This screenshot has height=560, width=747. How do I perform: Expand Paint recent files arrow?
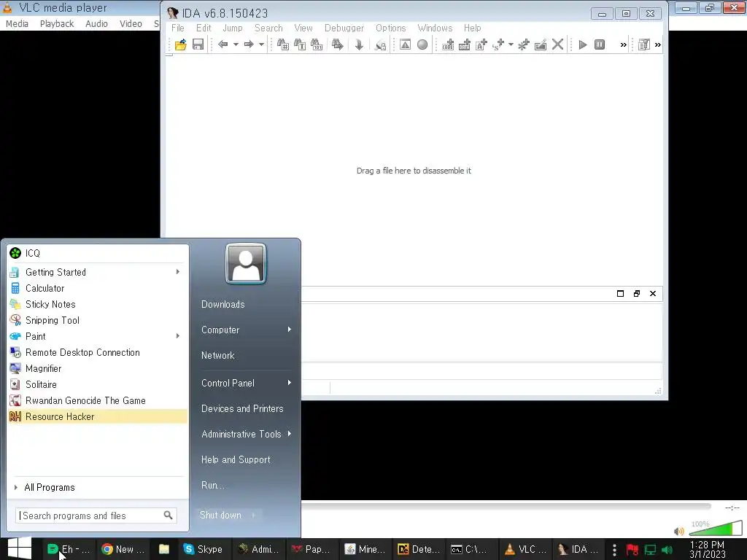tap(178, 336)
